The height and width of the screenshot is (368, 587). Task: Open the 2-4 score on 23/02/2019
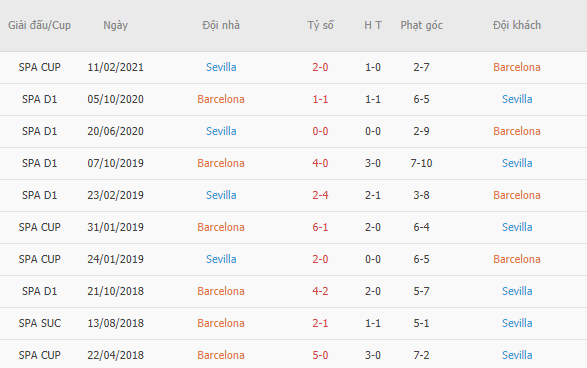coord(320,195)
